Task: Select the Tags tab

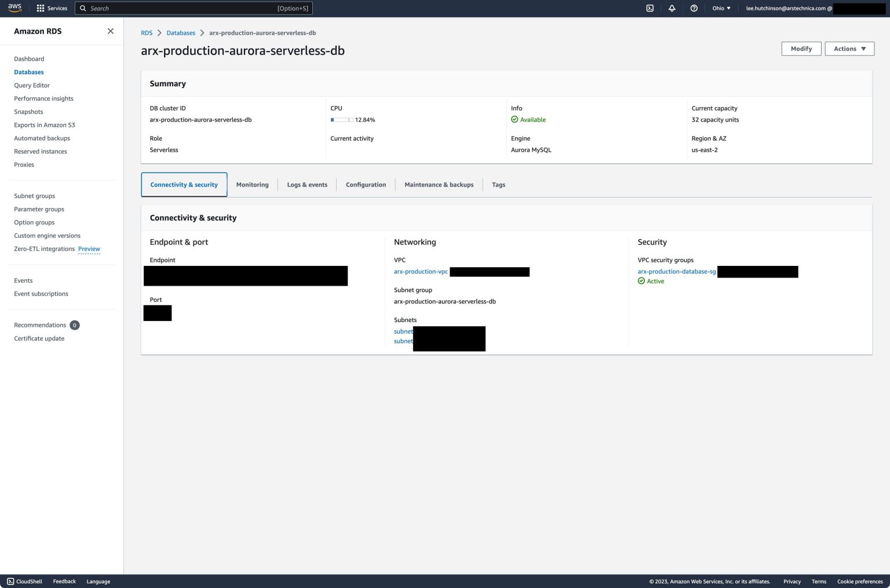Action: pyautogui.click(x=498, y=185)
